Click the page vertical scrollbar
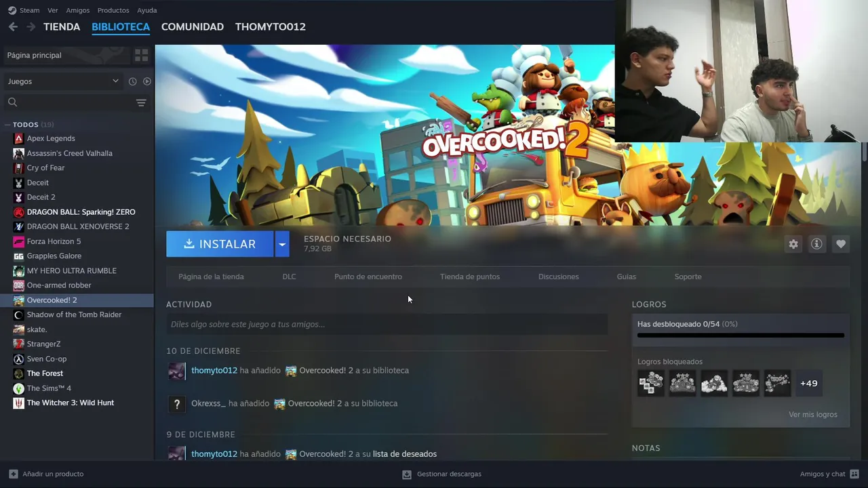The image size is (868, 488). 864,152
